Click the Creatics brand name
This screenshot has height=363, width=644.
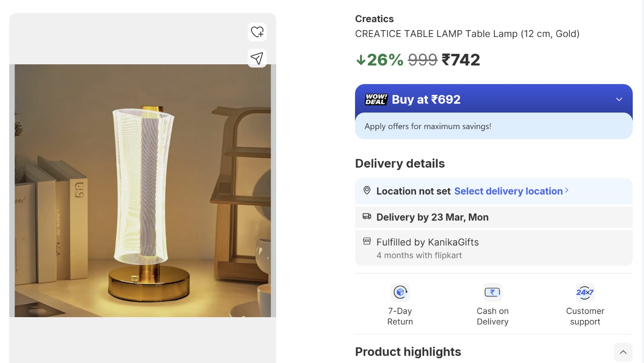(374, 19)
